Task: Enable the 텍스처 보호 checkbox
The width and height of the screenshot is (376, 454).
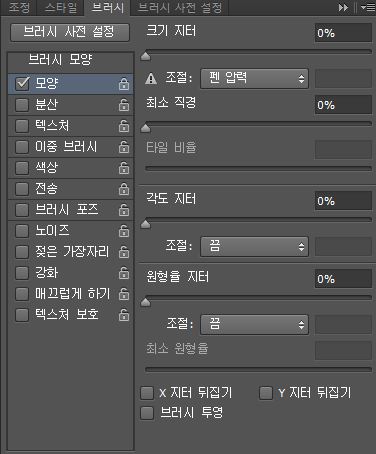Action: (22, 315)
